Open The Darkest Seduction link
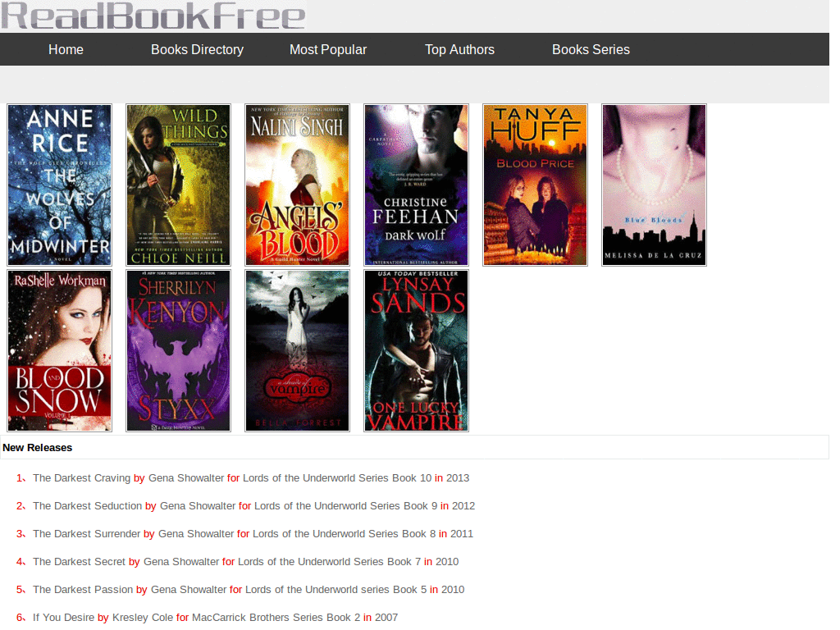Screen dimensions: 840x630 87,505
